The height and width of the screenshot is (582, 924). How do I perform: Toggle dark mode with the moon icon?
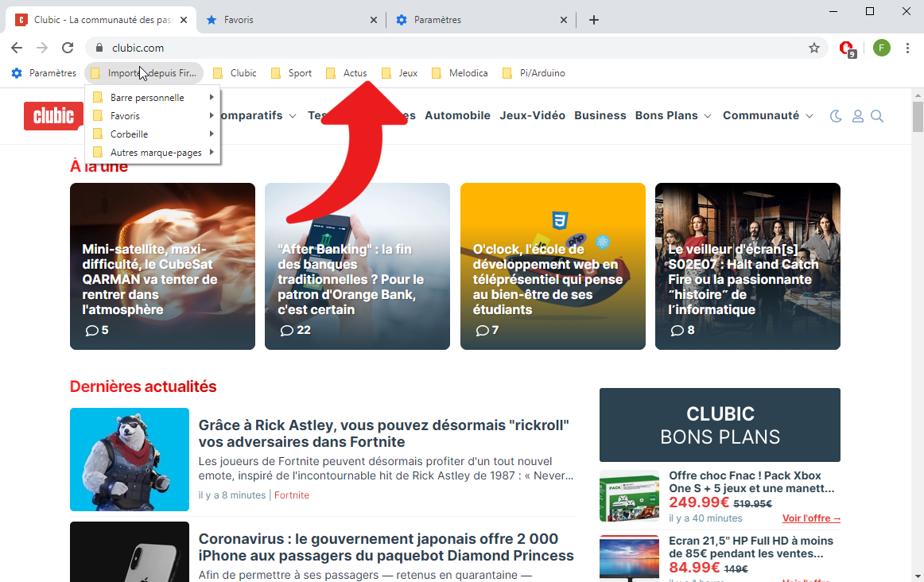(836, 116)
